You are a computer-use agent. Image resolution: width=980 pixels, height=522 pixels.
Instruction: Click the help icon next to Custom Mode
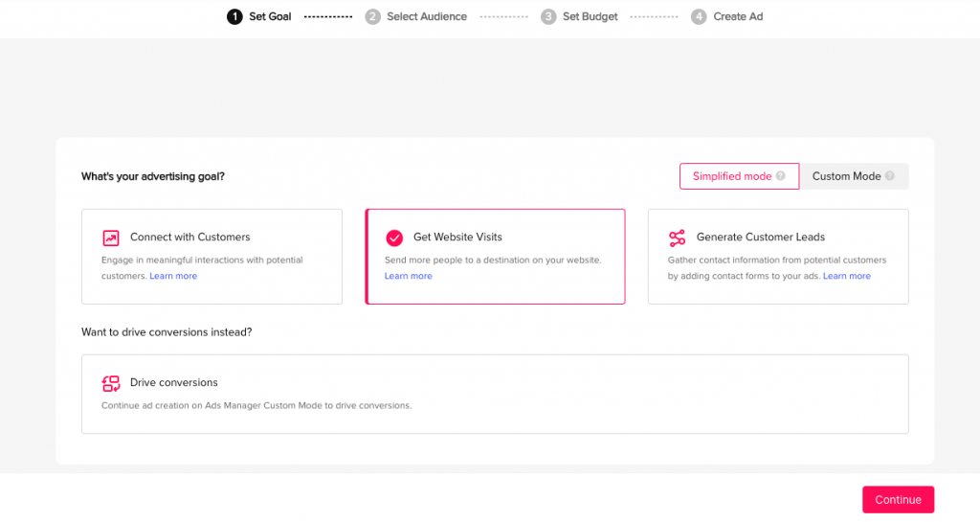click(x=889, y=176)
